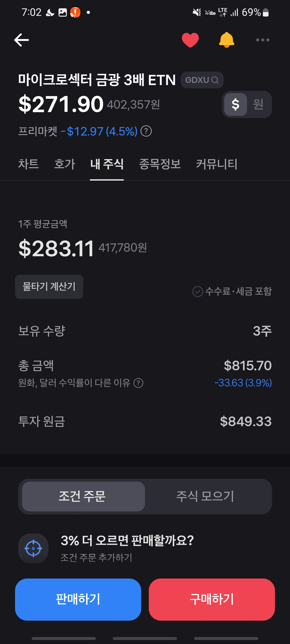Switch to the 호가 tab

point(64,164)
